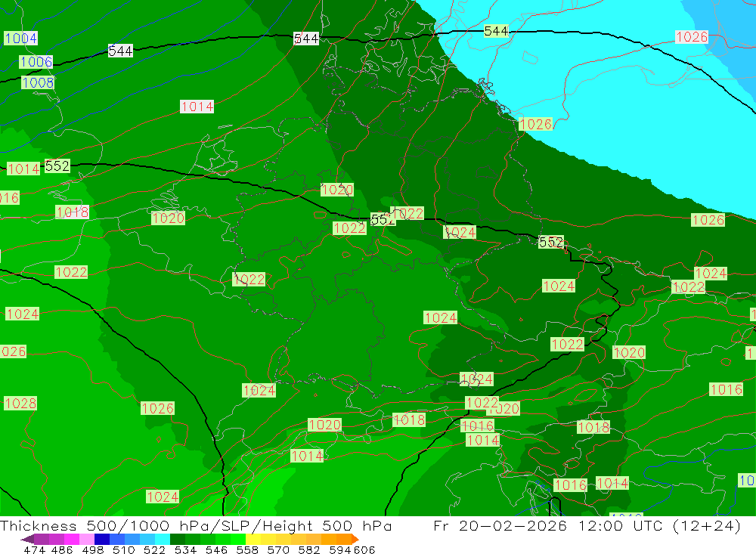This screenshot has width=756, height=554.
Task: Select the dark blue legend swatch
Action: coord(101,539)
